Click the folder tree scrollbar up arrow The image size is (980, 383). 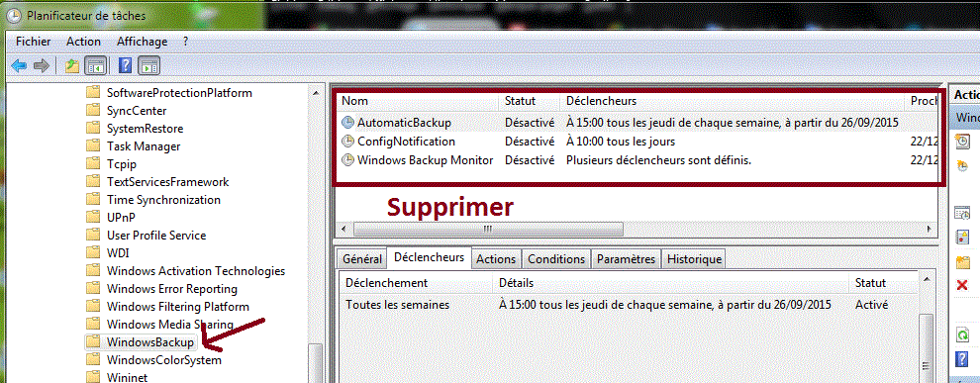click(317, 93)
